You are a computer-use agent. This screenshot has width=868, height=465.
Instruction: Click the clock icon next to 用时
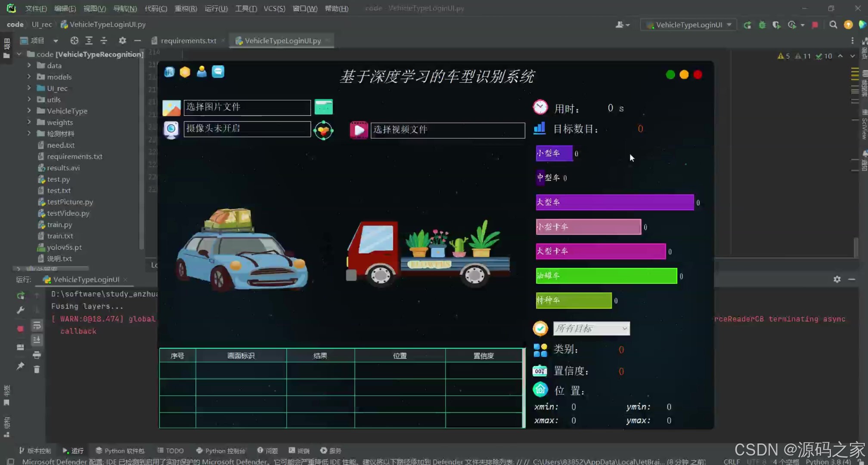(x=540, y=107)
